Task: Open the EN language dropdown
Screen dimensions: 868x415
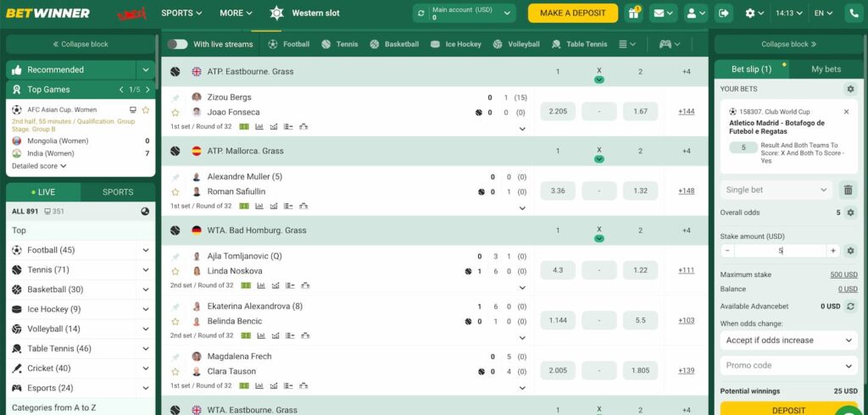Action: coord(824,14)
